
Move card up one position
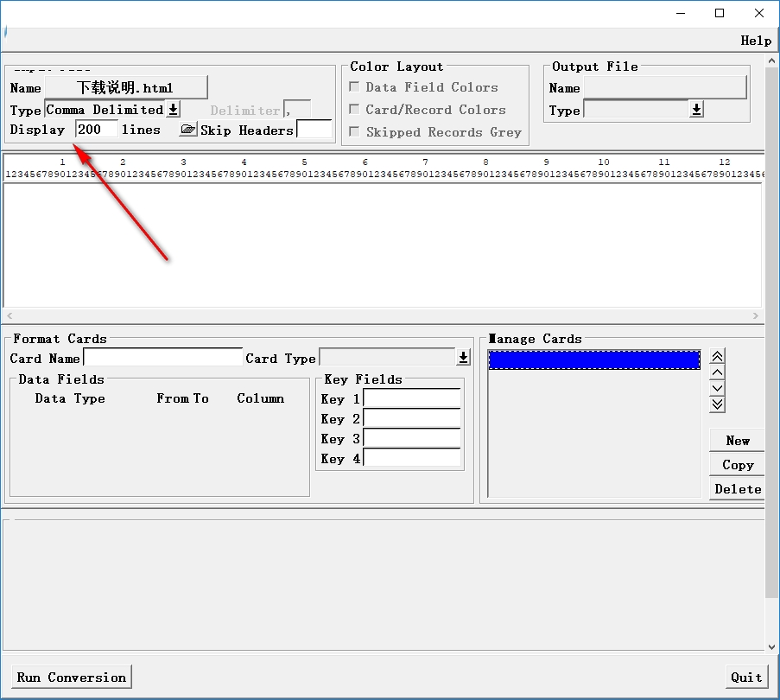[x=717, y=372]
